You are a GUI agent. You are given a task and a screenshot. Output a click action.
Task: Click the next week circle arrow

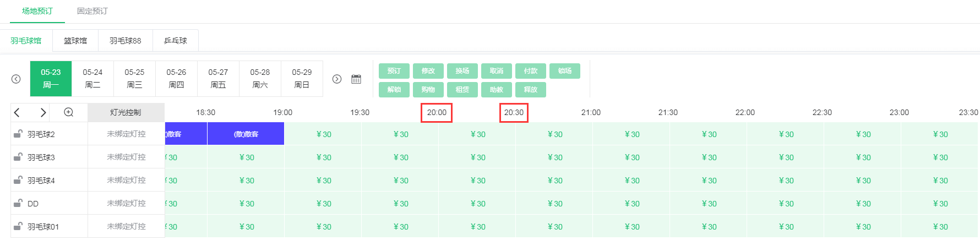pyautogui.click(x=337, y=79)
